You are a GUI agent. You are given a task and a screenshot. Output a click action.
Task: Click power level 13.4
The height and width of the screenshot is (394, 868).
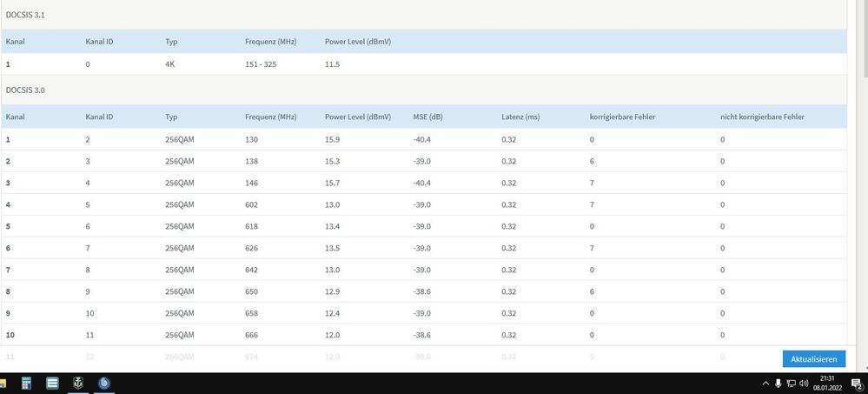332,226
